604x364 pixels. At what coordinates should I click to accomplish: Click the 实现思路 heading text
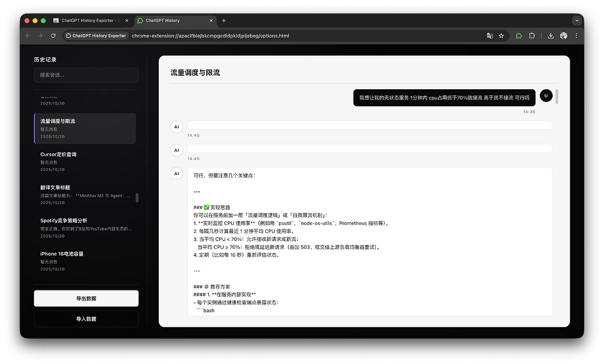coord(220,207)
